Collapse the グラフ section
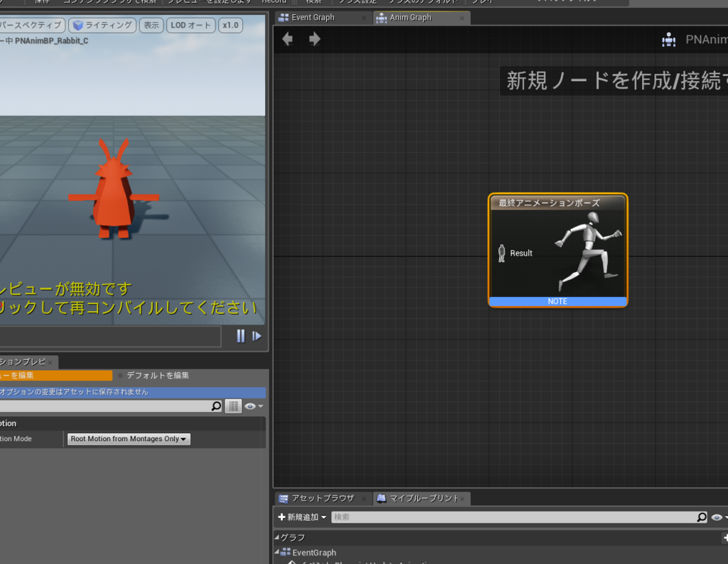 pyautogui.click(x=277, y=538)
